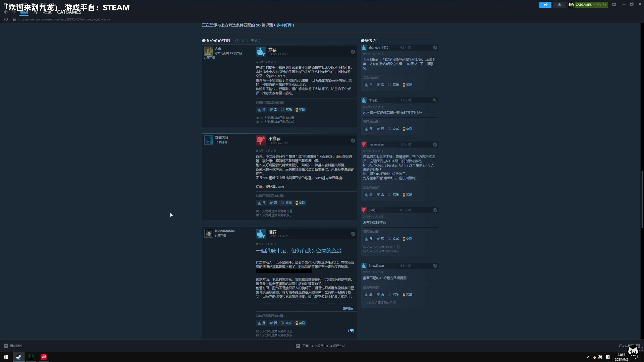Image resolution: width=644 pixels, height=362 pixels.
Task: Open the Windows Start menu
Action: 6,357
